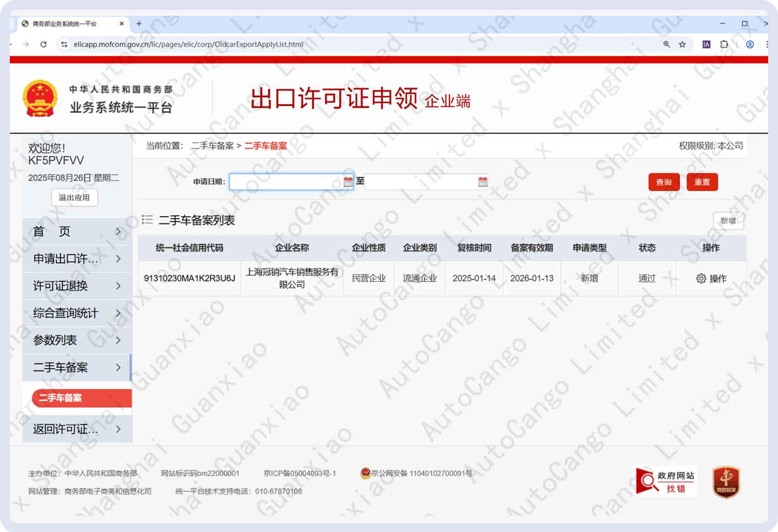Click the 权限级别: 本公司 text
Screen dimensions: 778x532
tap(711, 146)
